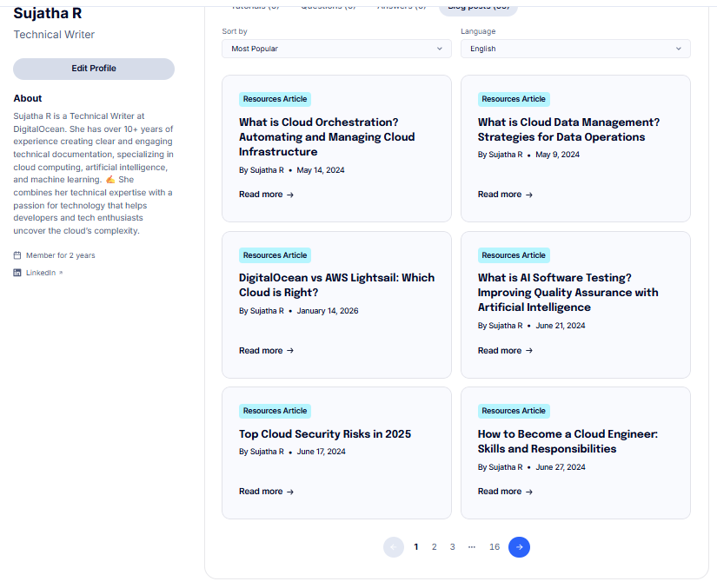717x588 pixels.
Task: Open the Sort by Most Popular dropdown
Action: click(x=336, y=49)
